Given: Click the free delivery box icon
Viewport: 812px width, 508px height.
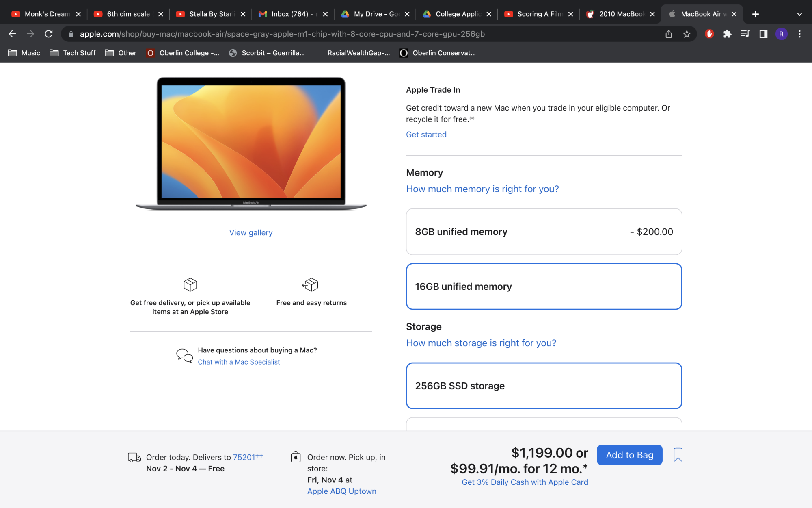Looking at the screenshot, I should tap(190, 284).
